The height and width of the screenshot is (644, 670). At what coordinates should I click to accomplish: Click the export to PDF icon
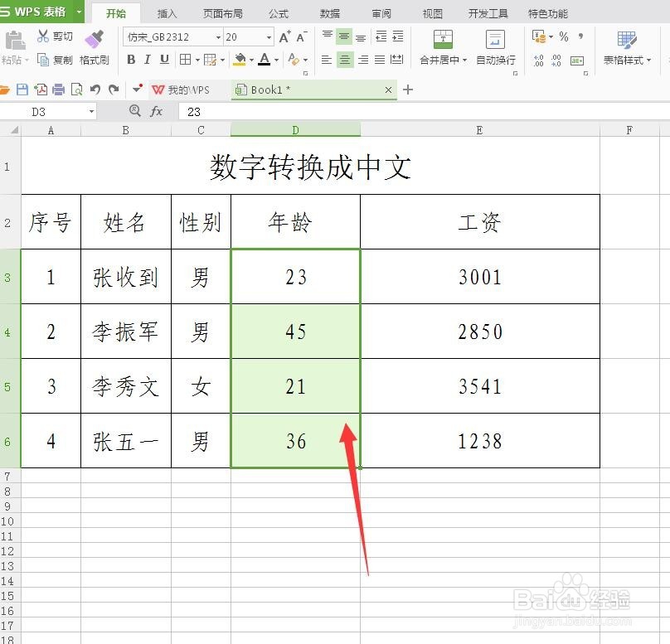point(41,90)
